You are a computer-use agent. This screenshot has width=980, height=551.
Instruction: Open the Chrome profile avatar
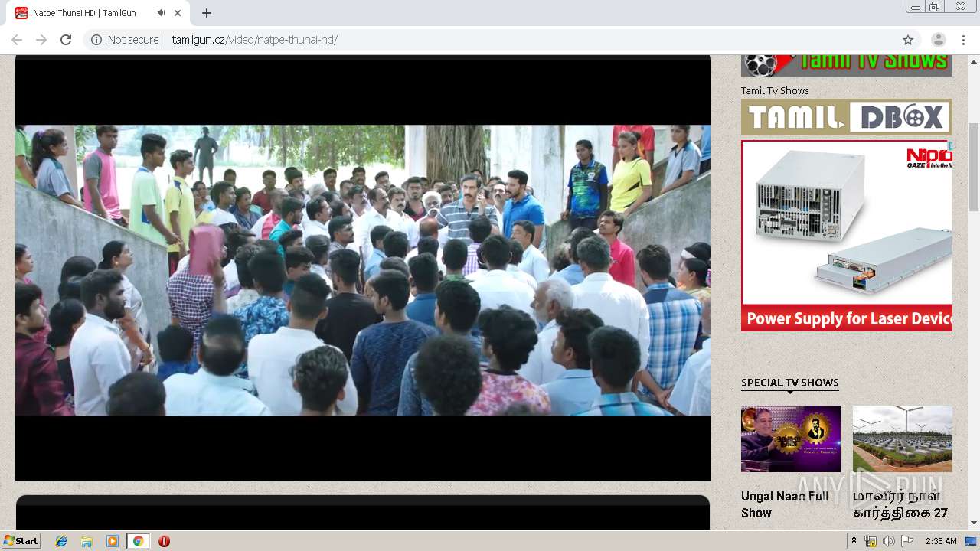point(938,40)
